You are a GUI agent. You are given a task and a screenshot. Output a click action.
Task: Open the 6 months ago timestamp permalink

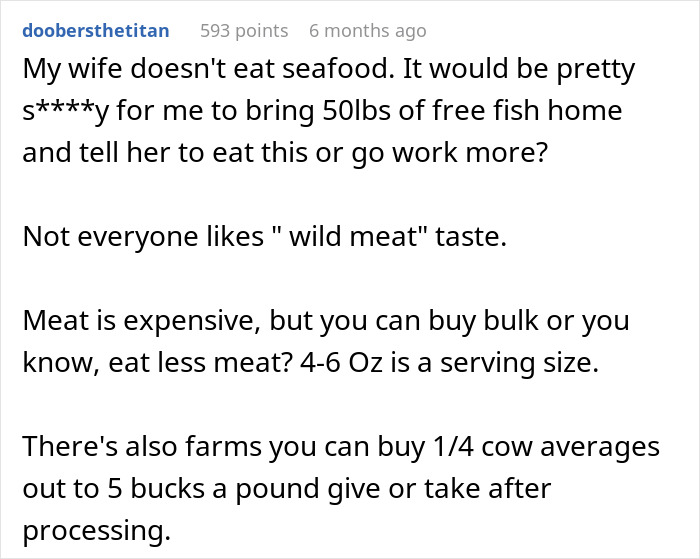368,31
